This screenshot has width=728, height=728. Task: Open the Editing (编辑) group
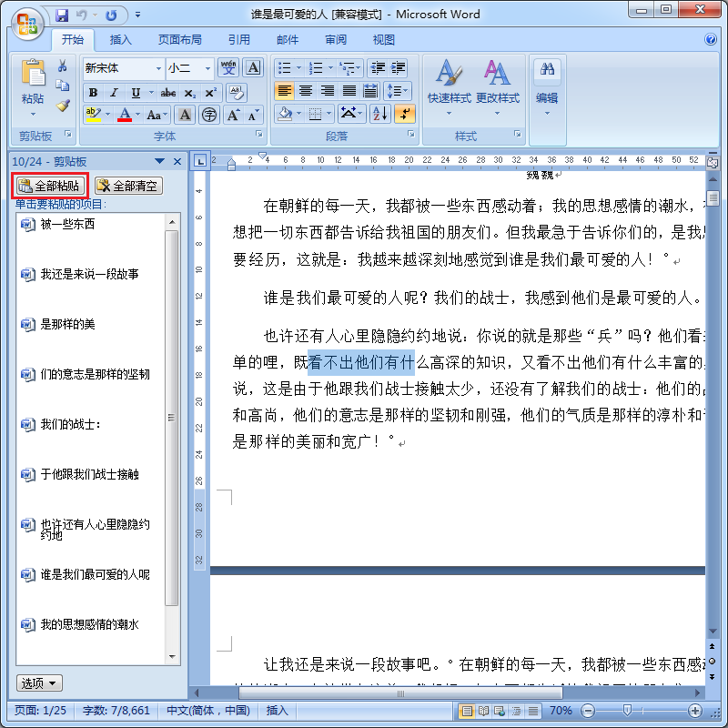(547, 86)
